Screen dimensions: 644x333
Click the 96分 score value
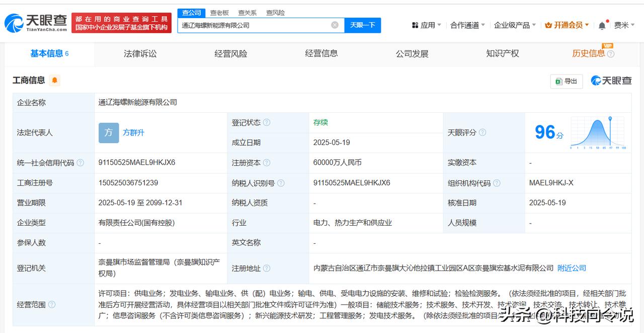[549, 132]
